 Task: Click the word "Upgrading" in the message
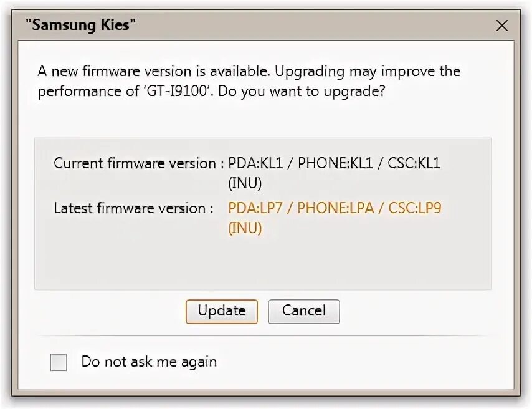pyautogui.click(x=310, y=72)
